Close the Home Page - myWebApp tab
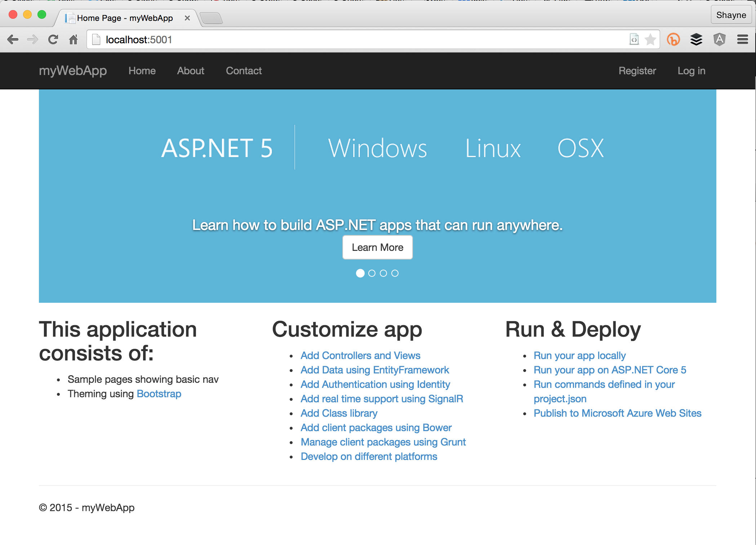The width and height of the screenshot is (756, 545). click(187, 18)
